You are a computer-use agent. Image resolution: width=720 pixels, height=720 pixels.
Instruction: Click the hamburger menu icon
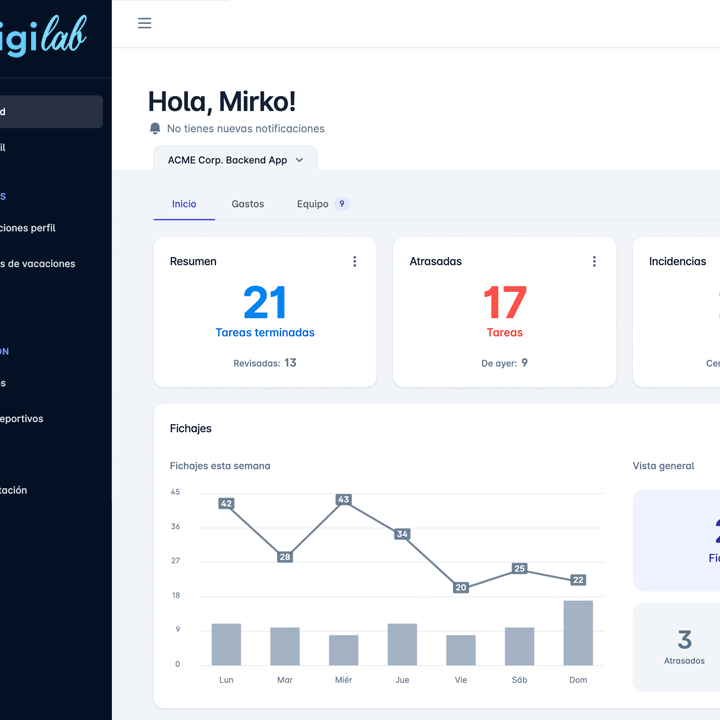tap(145, 23)
